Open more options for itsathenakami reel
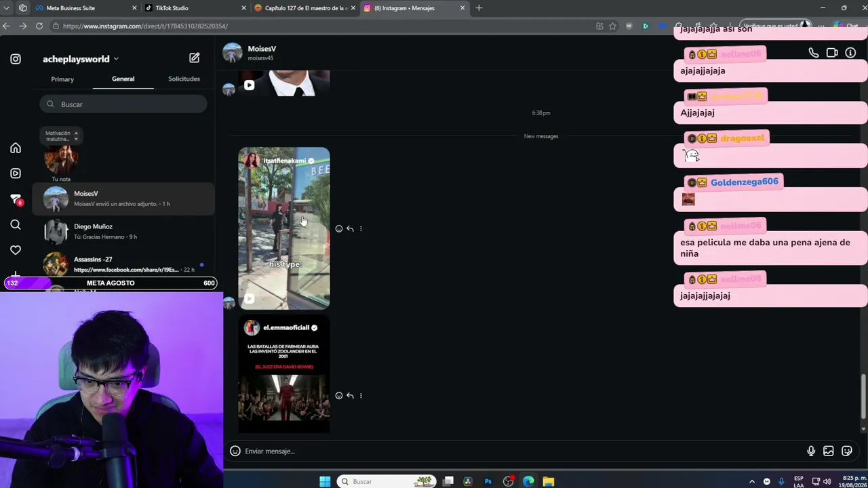868x488 pixels. pyautogui.click(x=361, y=229)
